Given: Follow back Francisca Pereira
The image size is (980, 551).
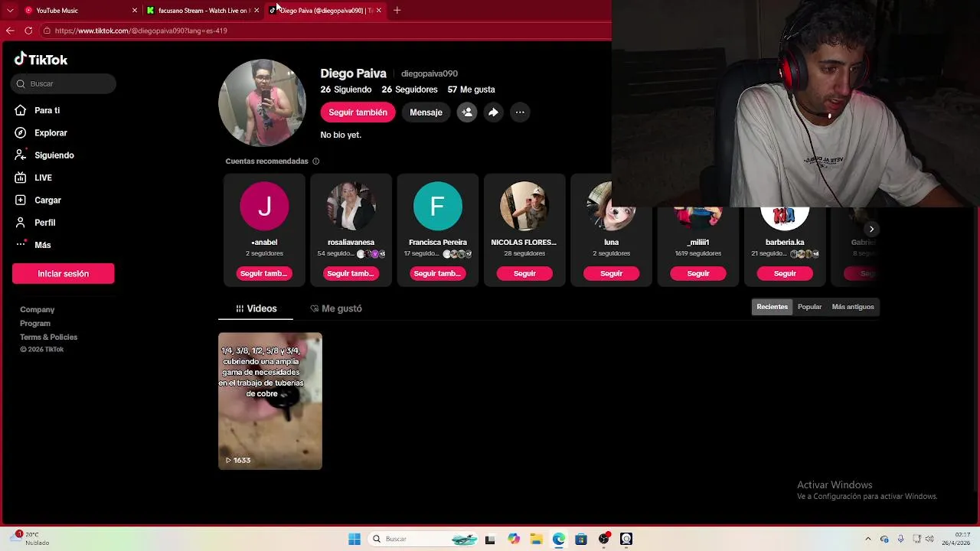Looking at the screenshot, I should click(x=437, y=273).
